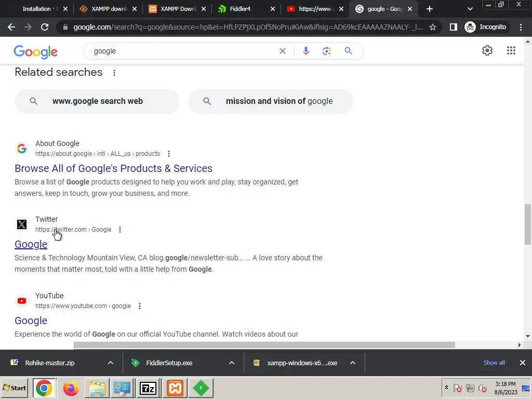Open a new tab with plus button
Viewport: 532px width, 399px height.
[430, 9]
